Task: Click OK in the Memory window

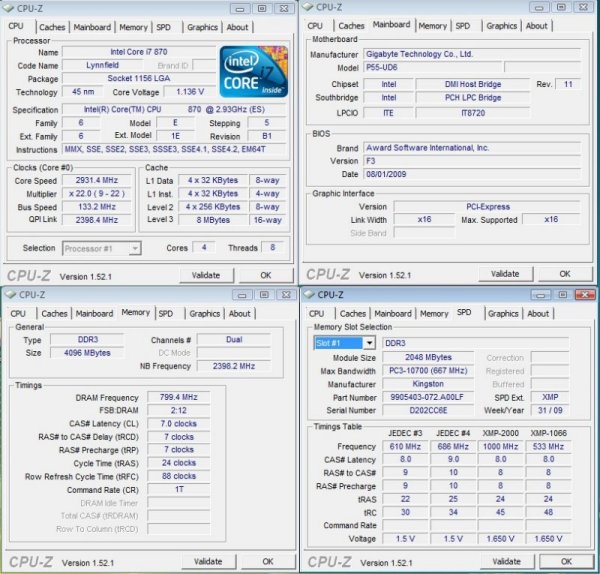Action: [x=268, y=562]
